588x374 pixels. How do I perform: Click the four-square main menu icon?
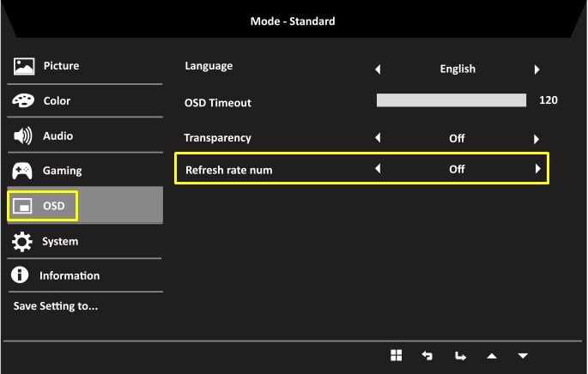click(x=396, y=355)
